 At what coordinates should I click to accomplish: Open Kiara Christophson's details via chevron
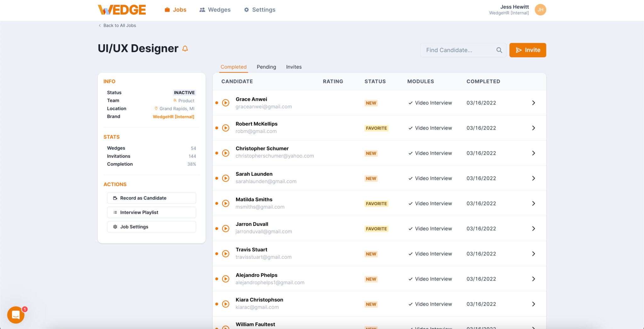(533, 304)
